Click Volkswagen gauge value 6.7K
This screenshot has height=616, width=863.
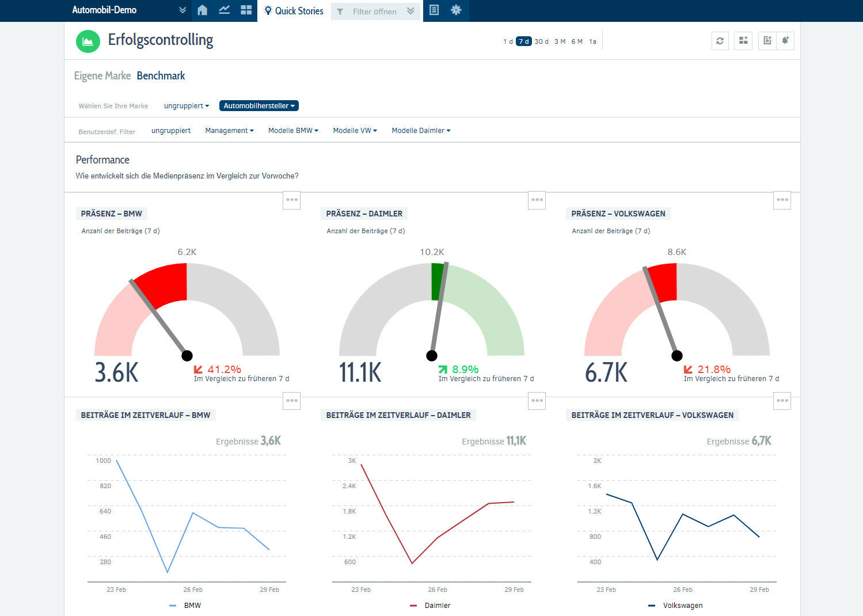[x=606, y=372]
